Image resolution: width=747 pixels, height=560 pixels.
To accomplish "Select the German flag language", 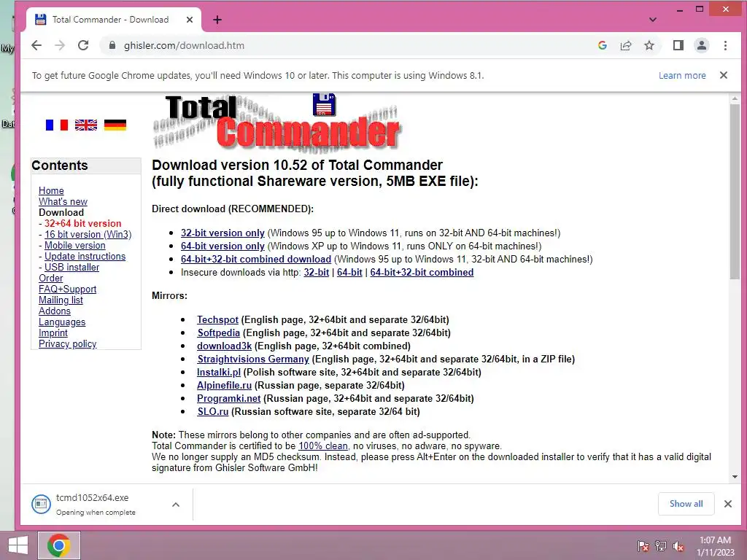I will (115, 125).
